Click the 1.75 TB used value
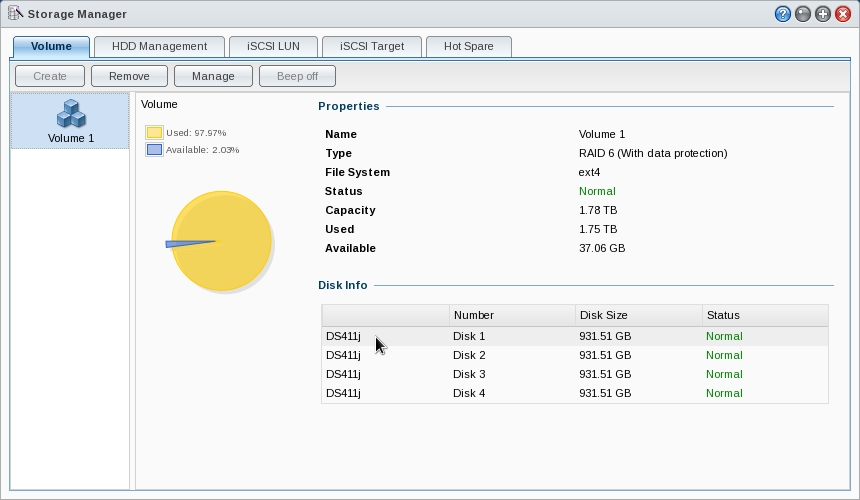 [x=598, y=229]
